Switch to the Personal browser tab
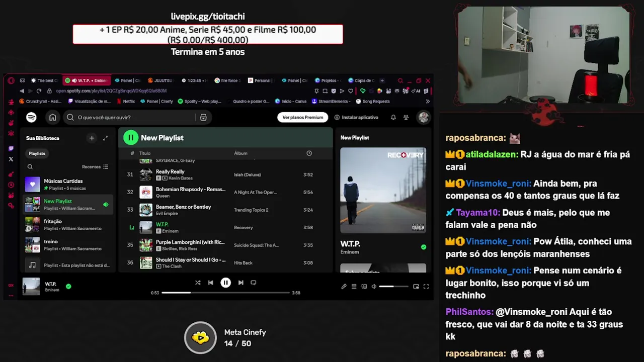The image size is (644, 362). 261,80
